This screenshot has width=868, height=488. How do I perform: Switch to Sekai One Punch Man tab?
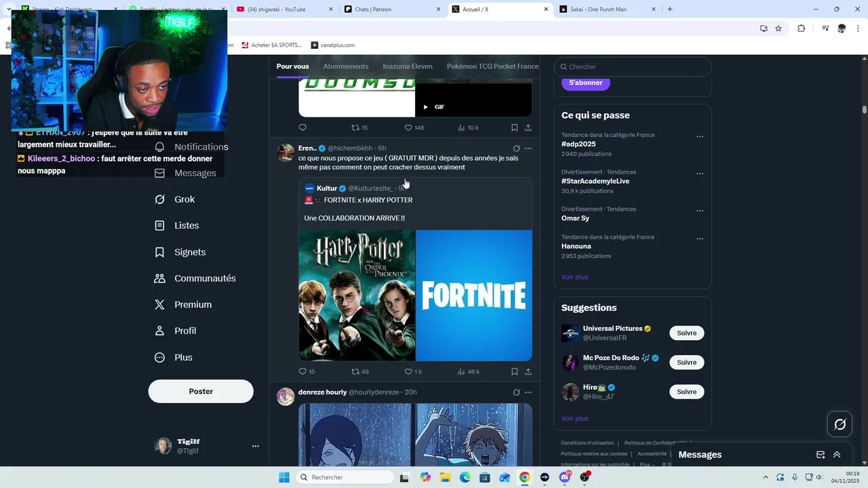608,9
